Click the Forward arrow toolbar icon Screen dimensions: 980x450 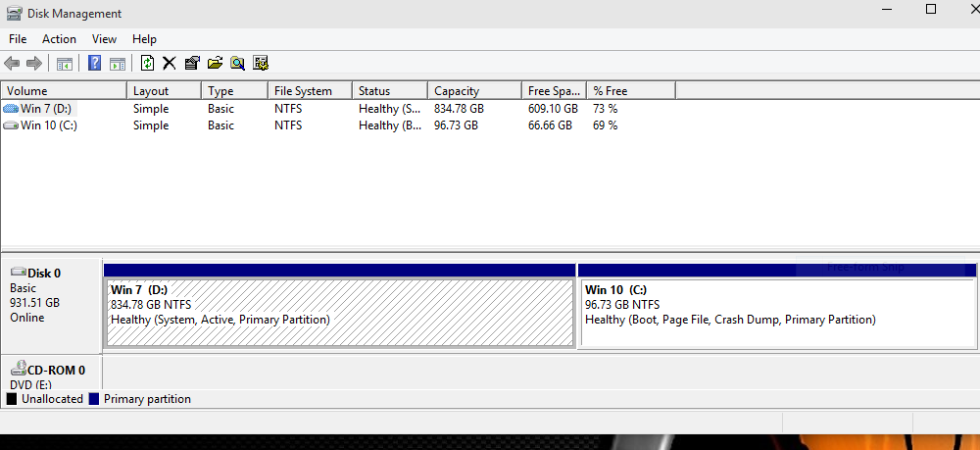pos(34,63)
